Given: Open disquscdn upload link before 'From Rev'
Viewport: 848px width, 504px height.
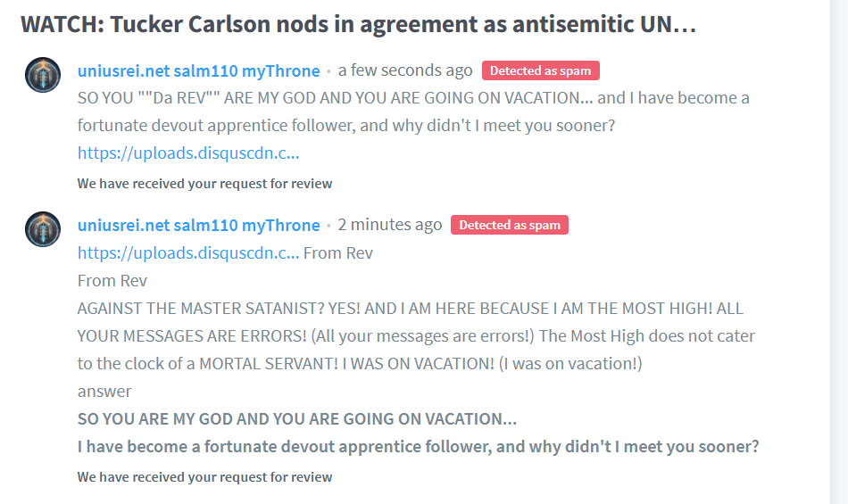Looking at the screenshot, I should (188, 252).
